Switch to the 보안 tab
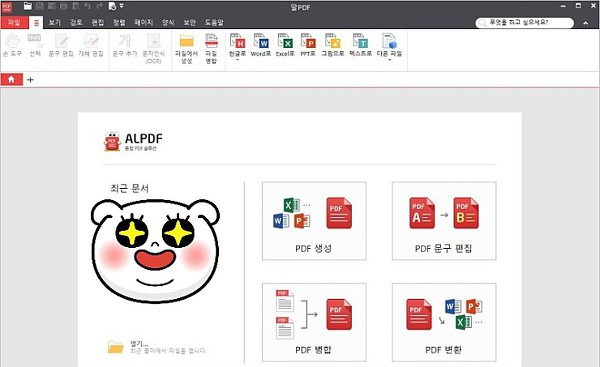The height and width of the screenshot is (367, 600). [189, 22]
